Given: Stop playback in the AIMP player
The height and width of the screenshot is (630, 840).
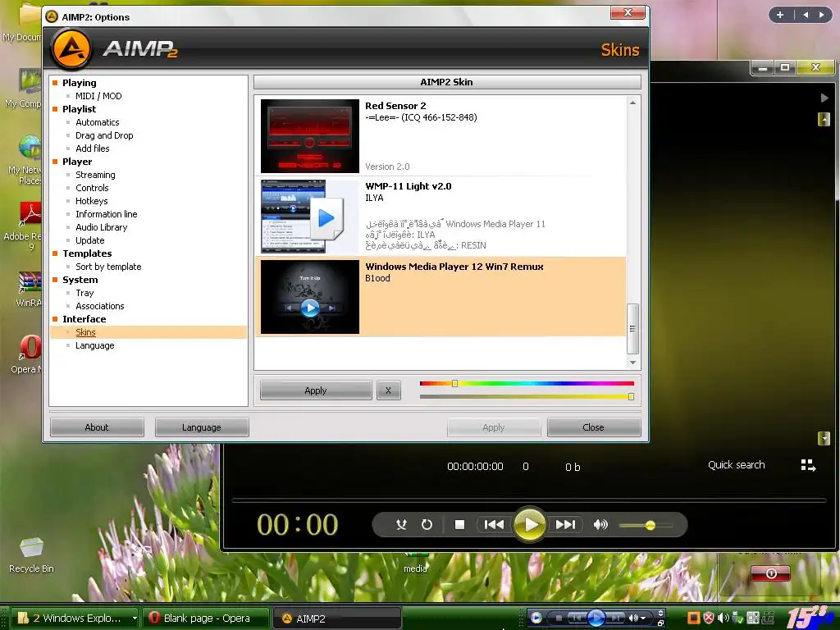Looking at the screenshot, I should tap(459, 524).
